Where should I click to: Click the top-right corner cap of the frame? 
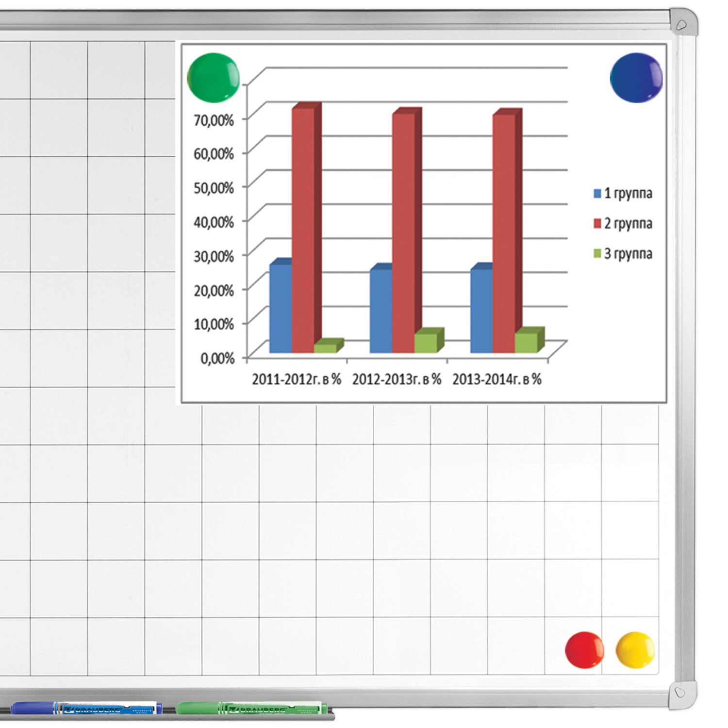(683, 23)
